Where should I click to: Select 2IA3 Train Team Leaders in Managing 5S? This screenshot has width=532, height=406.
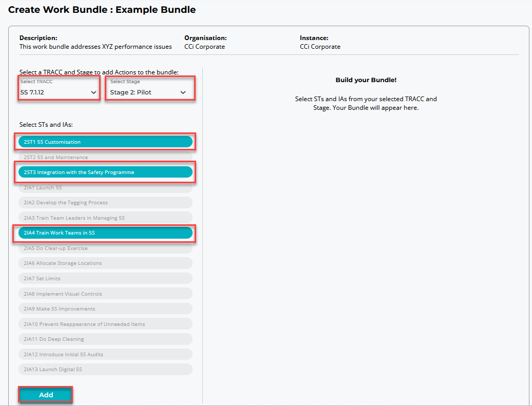(x=105, y=218)
